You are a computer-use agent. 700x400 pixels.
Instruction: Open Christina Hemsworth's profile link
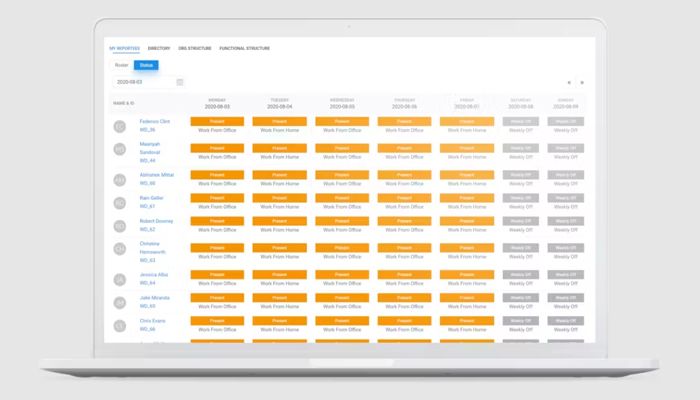(153, 248)
